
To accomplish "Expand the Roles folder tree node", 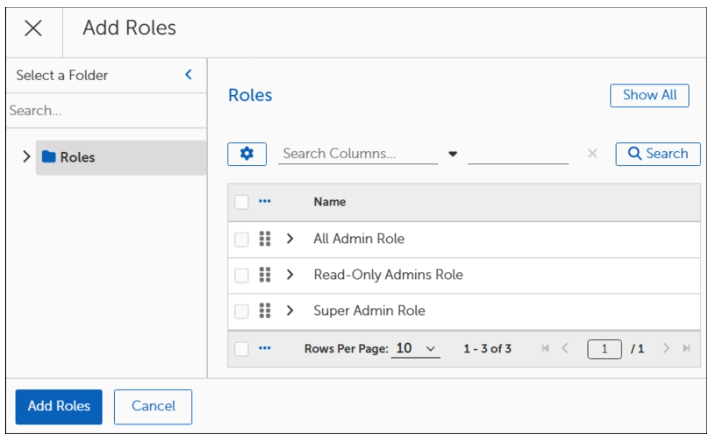I will (x=26, y=157).
